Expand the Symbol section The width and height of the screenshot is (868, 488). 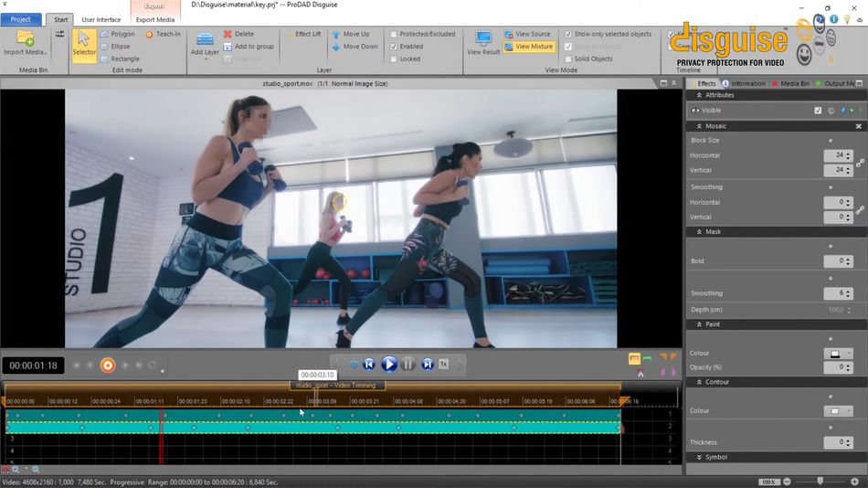pyautogui.click(x=700, y=457)
